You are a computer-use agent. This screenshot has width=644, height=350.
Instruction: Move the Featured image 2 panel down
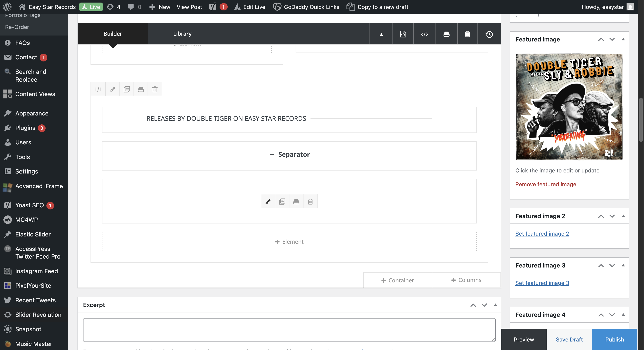click(612, 216)
